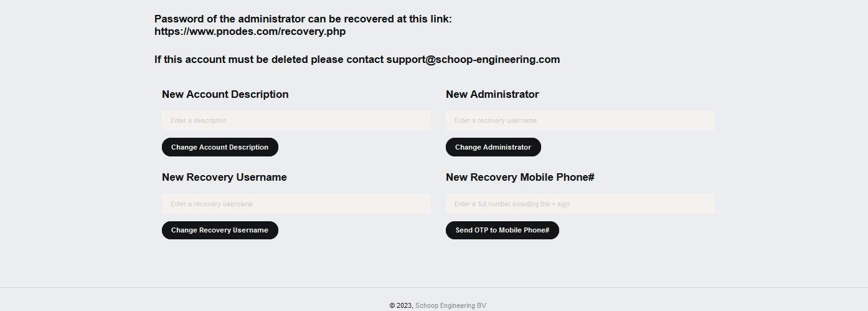
Task: Click the New Recovery Username input box
Action: 296,204
